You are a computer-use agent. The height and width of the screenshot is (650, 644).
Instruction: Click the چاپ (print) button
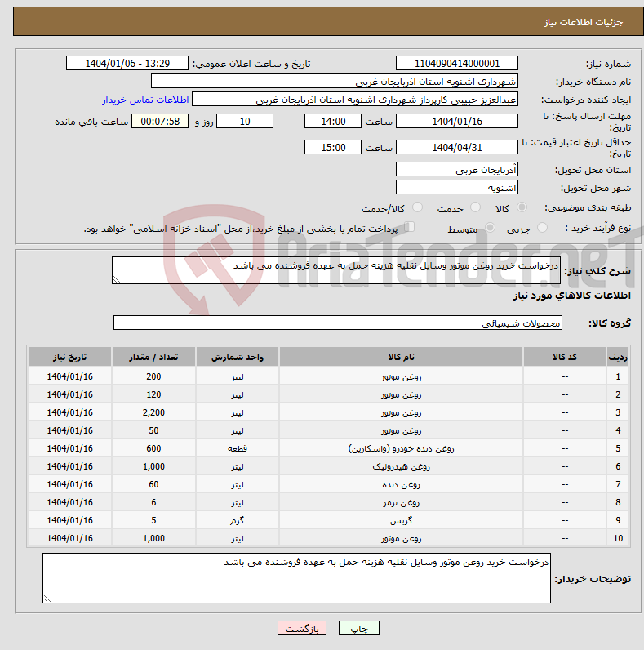pos(358,628)
